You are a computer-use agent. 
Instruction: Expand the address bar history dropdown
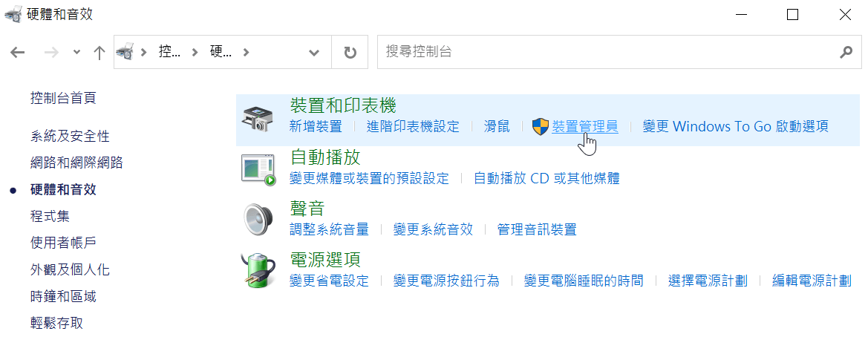(314, 53)
